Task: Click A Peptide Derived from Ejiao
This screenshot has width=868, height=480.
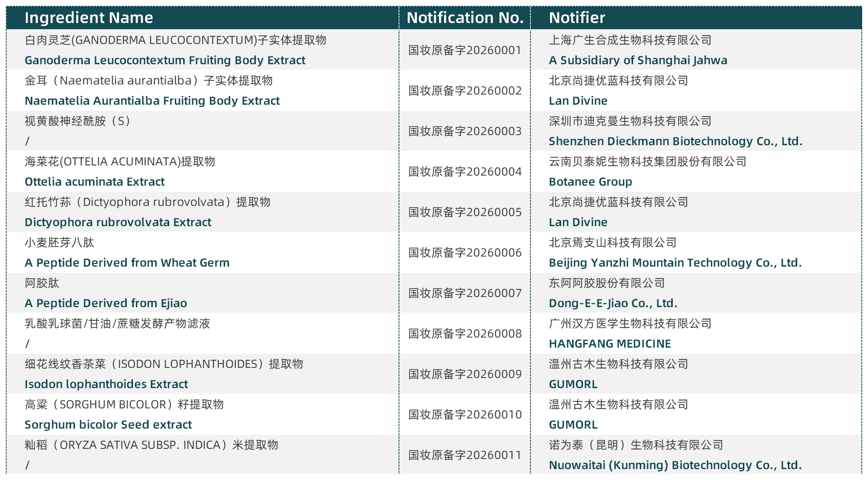Action: [x=106, y=303]
